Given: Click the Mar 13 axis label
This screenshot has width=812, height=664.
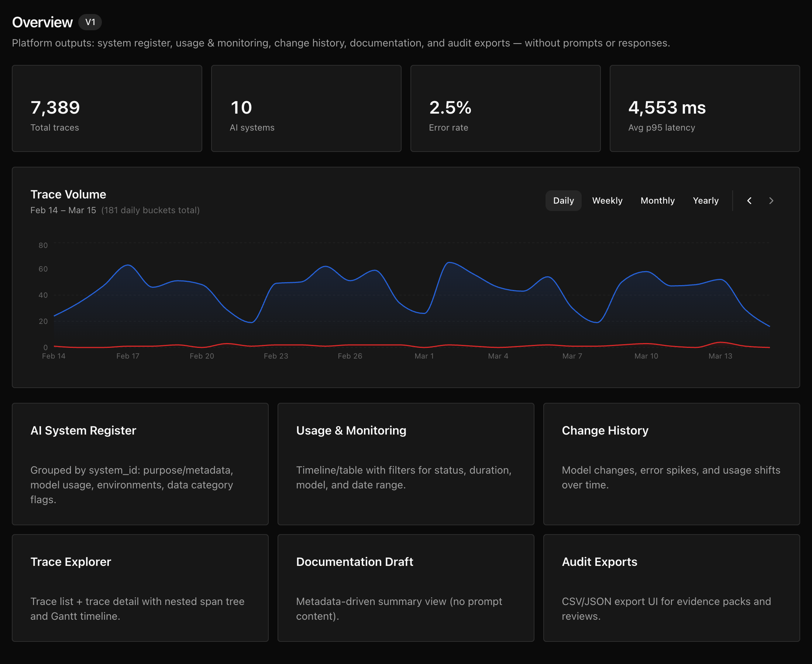Looking at the screenshot, I should (x=720, y=356).
